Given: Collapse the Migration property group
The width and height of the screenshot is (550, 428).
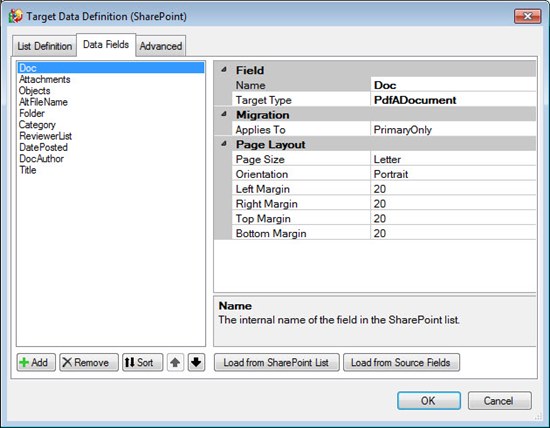Looking at the screenshot, I should tap(224, 114).
